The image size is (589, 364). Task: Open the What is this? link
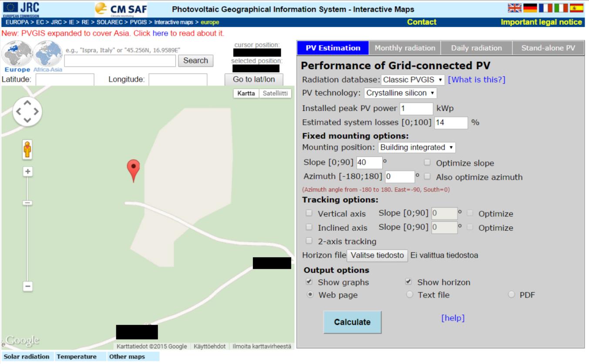477,80
